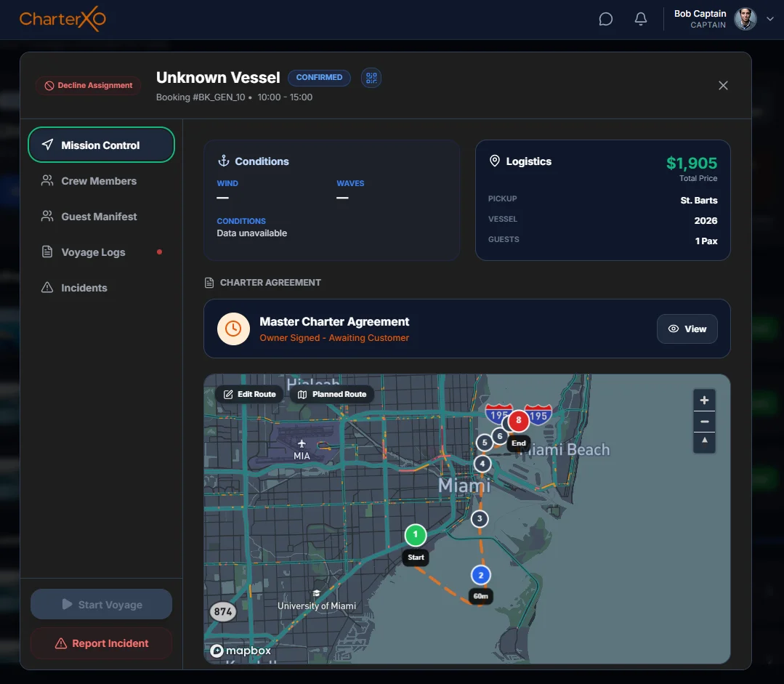784x684 pixels.
Task: Click waypoint 4 on the route
Action: [482, 464]
